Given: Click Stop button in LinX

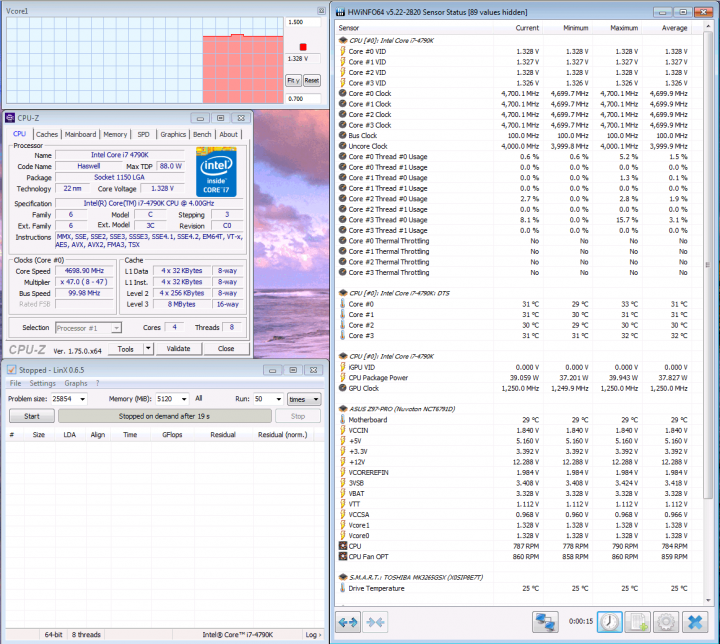Looking at the screenshot, I should click(x=298, y=416).
